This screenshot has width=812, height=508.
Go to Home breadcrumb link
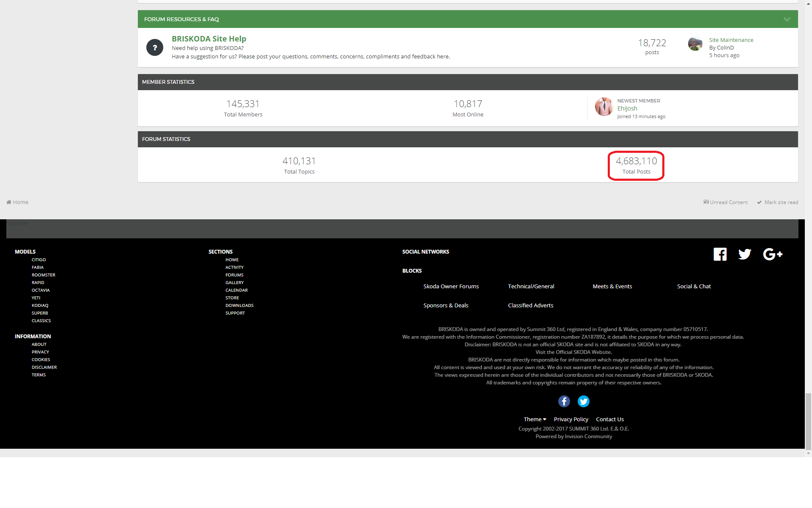click(x=17, y=202)
